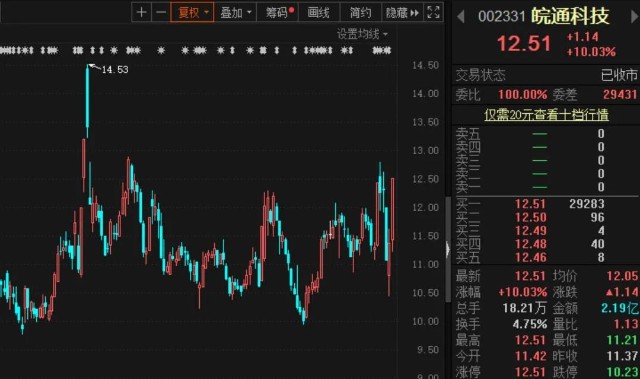This screenshot has width=640, height=379.
Task: Click the 卖五 sell-five row label
Action: coord(468,133)
